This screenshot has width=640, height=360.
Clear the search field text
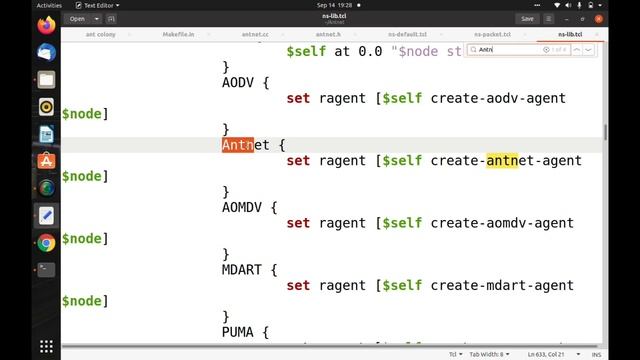click(x=546, y=50)
